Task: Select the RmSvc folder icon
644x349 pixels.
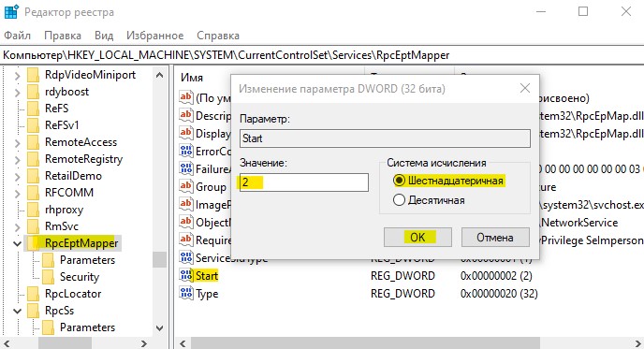Action: (34, 226)
